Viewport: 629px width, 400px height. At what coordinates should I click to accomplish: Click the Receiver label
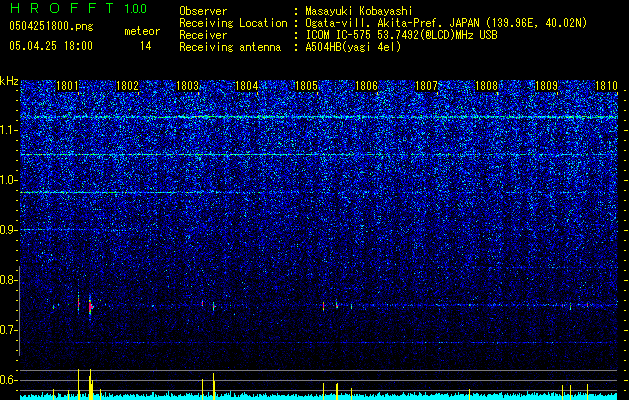point(203,35)
